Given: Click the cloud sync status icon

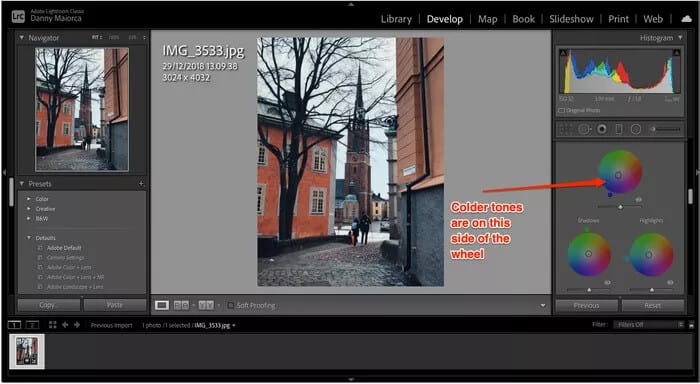Looking at the screenshot, I should click(x=686, y=19).
